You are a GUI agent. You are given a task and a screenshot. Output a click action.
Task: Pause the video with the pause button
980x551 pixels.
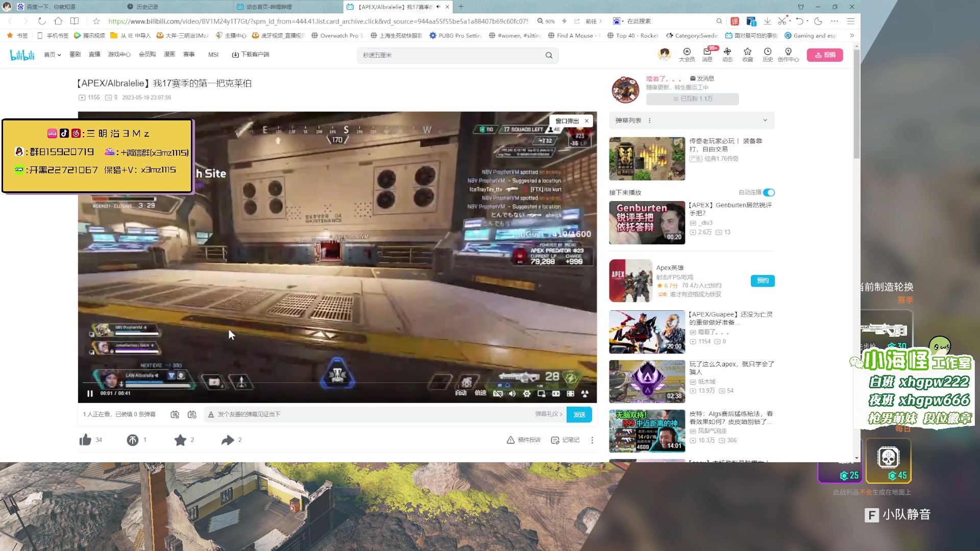(90, 393)
